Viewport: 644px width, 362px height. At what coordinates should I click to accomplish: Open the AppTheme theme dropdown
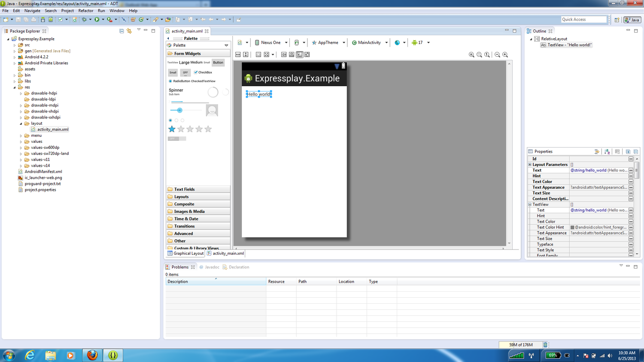[x=328, y=42]
